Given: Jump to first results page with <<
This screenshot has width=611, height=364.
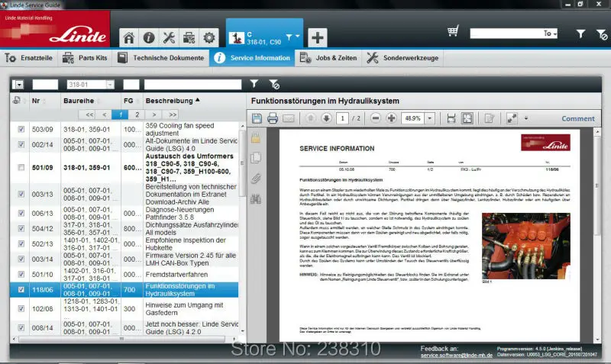Looking at the screenshot, I should point(89,114).
